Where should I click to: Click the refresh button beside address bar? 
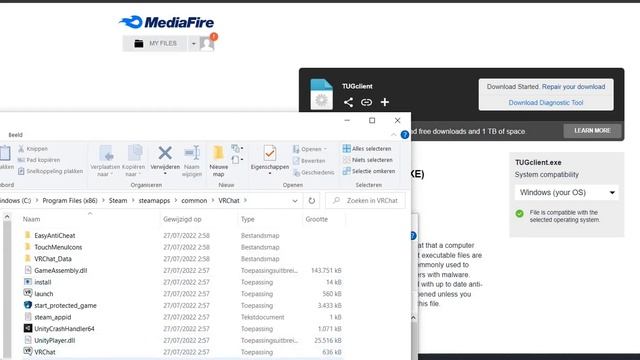pos(311,201)
